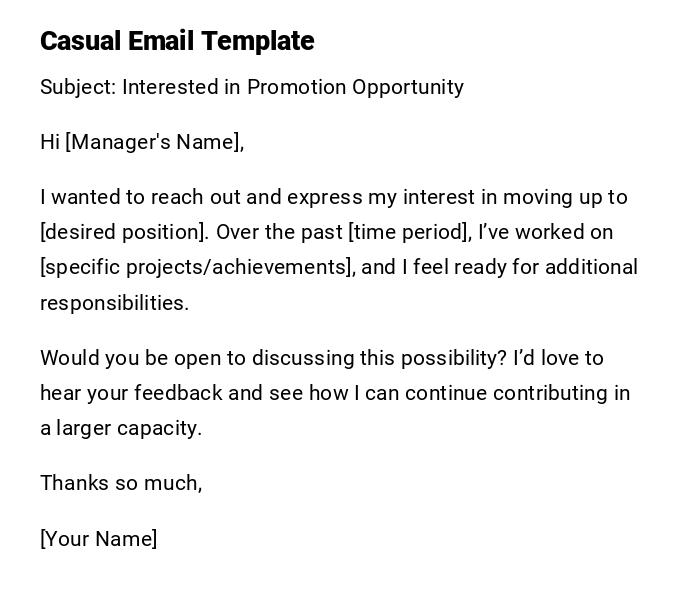Click the word "responsibilities." in first paragraph
700x601 pixels.
tap(114, 303)
